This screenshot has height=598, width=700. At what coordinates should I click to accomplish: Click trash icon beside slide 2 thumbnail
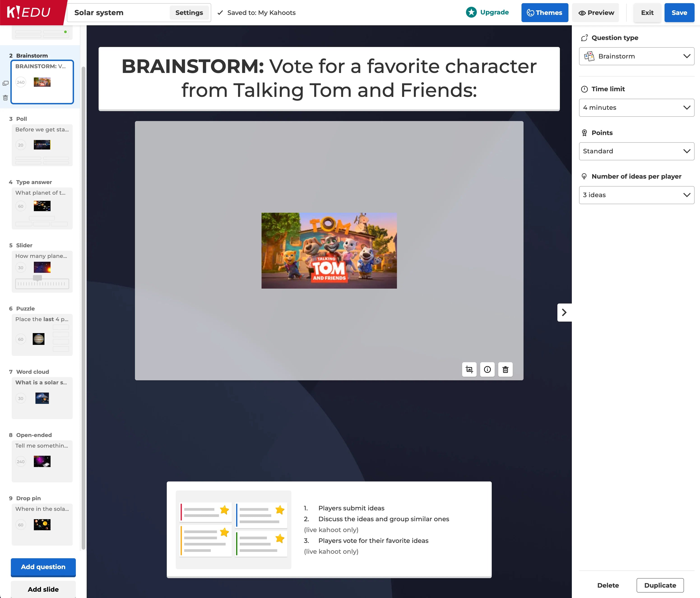(x=5, y=98)
